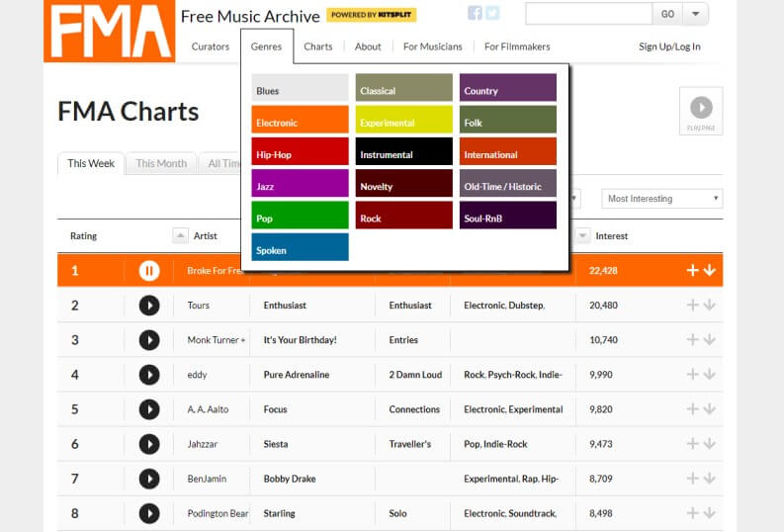Image resolution: width=784 pixels, height=532 pixels.
Task: Play BenJamin's Bobby Drake track
Action: pos(149,479)
